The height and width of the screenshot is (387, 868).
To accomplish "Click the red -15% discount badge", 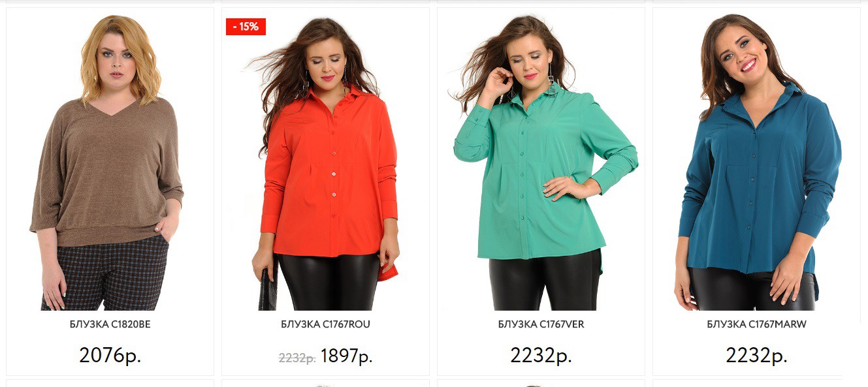I will 246,27.
